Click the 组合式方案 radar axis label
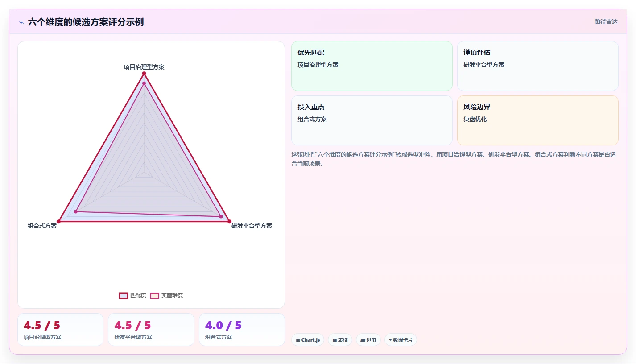The image size is (636, 364). pos(42,226)
